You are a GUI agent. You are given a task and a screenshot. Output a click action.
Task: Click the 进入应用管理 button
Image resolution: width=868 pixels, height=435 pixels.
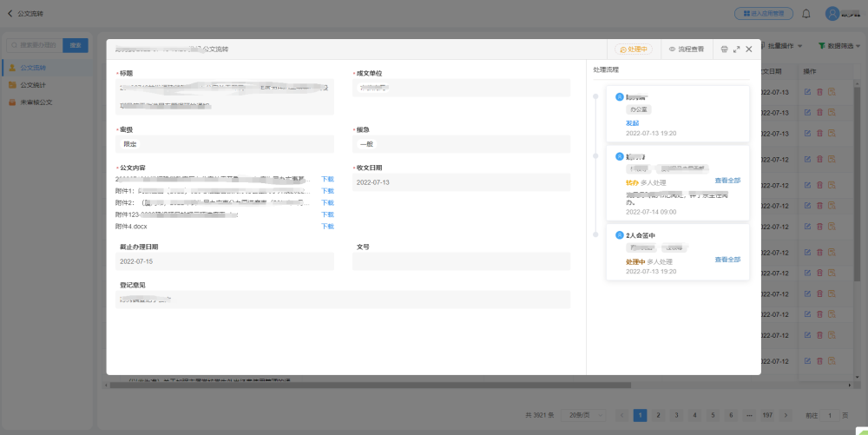point(763,14)
